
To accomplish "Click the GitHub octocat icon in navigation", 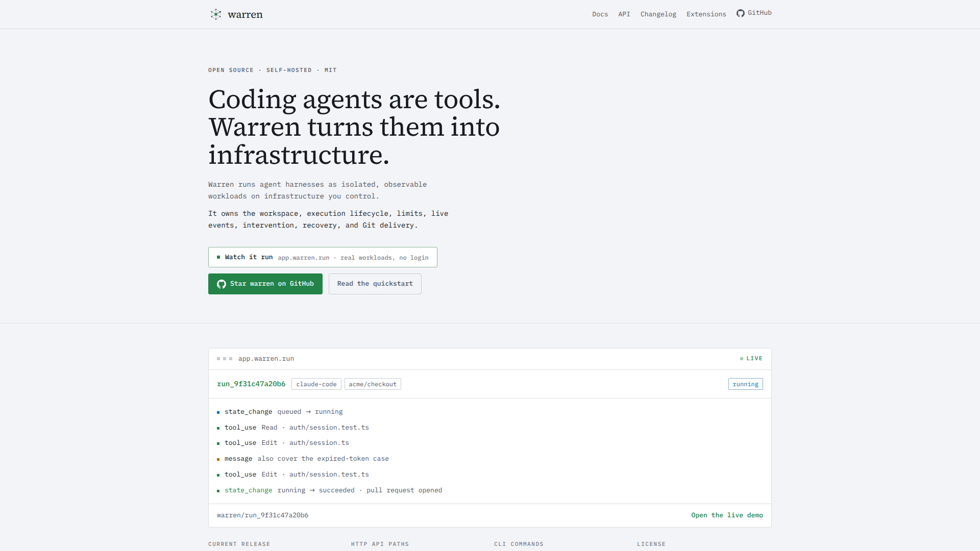I will pos(740,13).
